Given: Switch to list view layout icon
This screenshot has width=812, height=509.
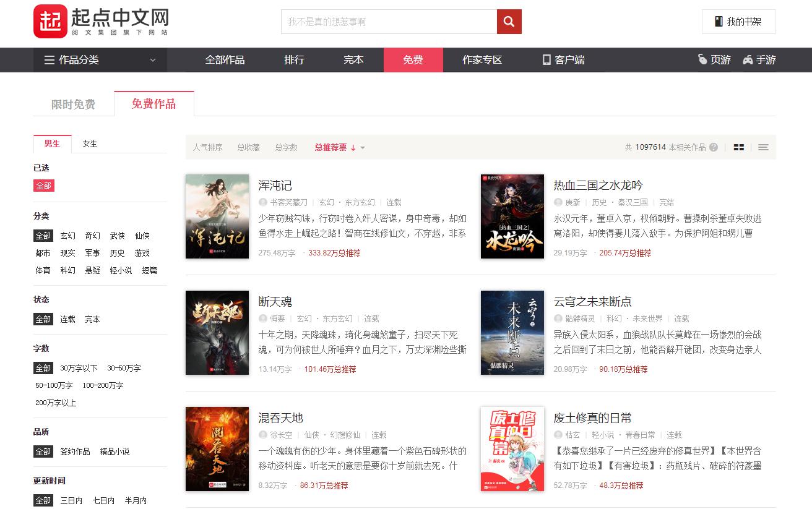Looking at the screenshot, I should pyautogui.click(x=763, y=147).
